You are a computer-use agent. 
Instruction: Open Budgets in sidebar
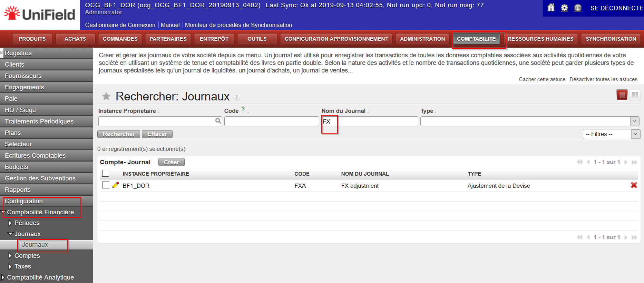pos(46,167)
